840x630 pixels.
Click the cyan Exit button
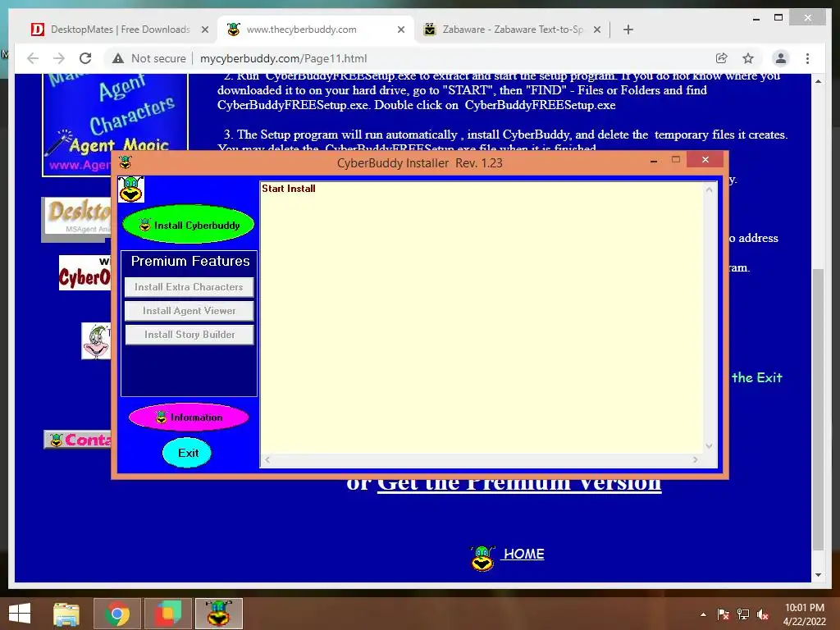tap(187, 453)
